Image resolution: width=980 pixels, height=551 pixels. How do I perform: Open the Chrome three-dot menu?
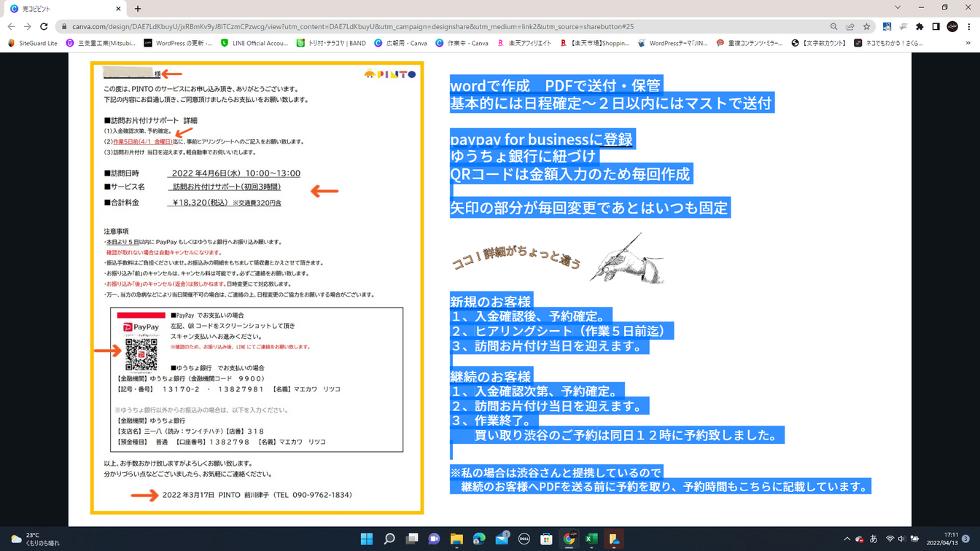[969, 26]
